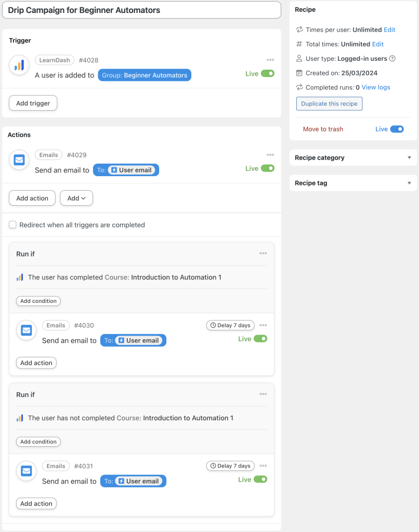Viewport: 419px width, 532px height.
Task: Click the calendar icon beside Created on date
Action: (x=298, y=73)
